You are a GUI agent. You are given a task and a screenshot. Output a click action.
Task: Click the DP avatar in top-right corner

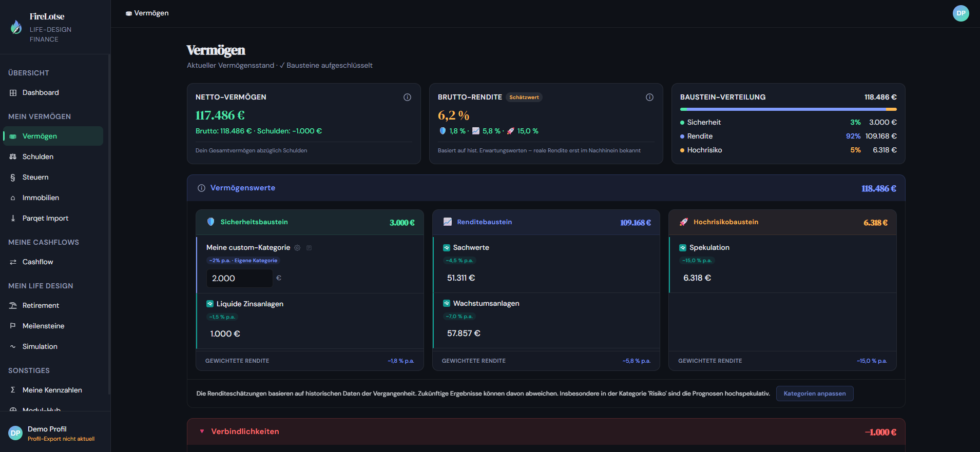(960, 13)
